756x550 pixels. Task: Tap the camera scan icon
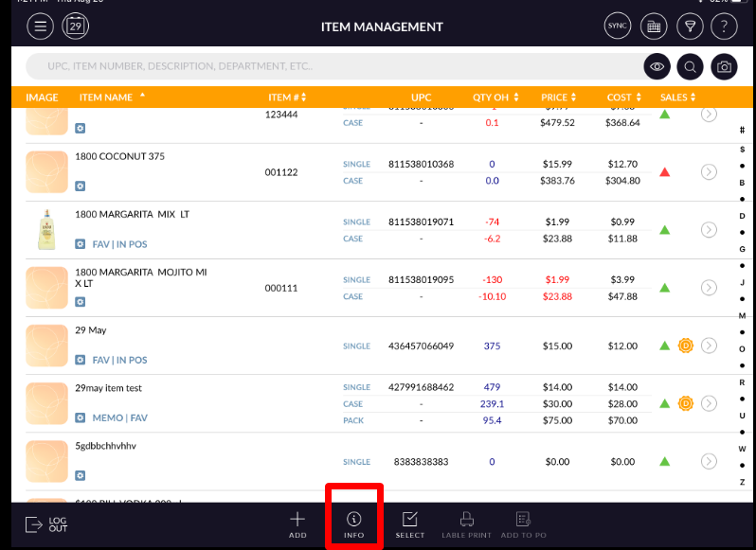(x=724, y=67)
